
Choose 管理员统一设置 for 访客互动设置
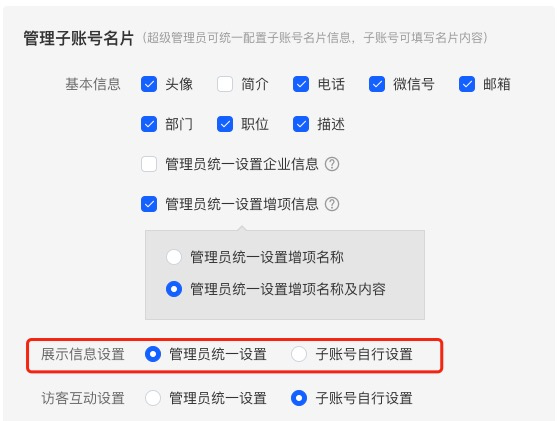153,398
